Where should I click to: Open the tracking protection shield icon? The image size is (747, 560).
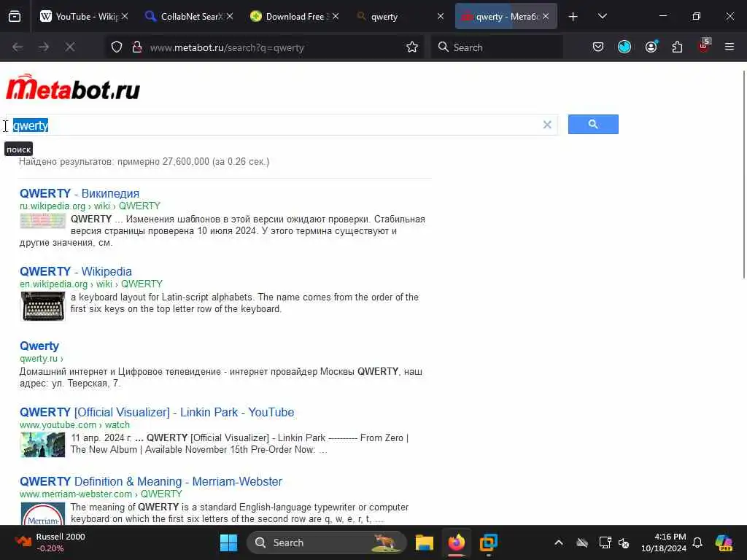tap(117, 47)
